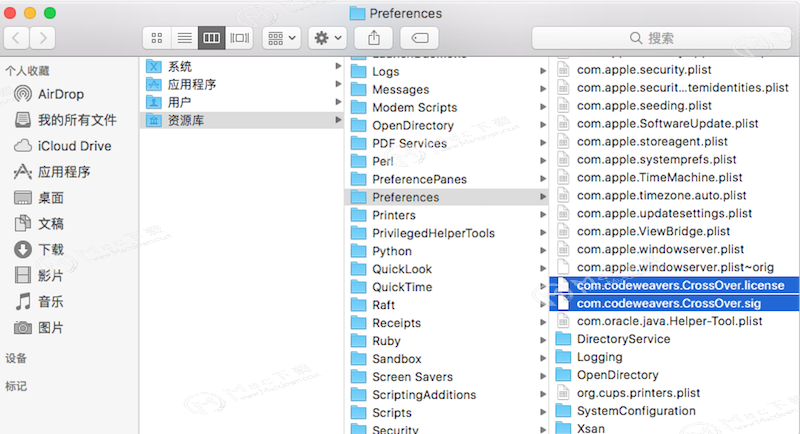Open 文稿 in sidebar

(x=38, y=224)
